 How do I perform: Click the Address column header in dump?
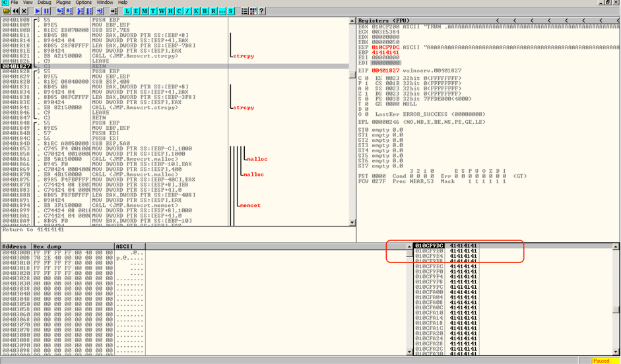(16, 247)
